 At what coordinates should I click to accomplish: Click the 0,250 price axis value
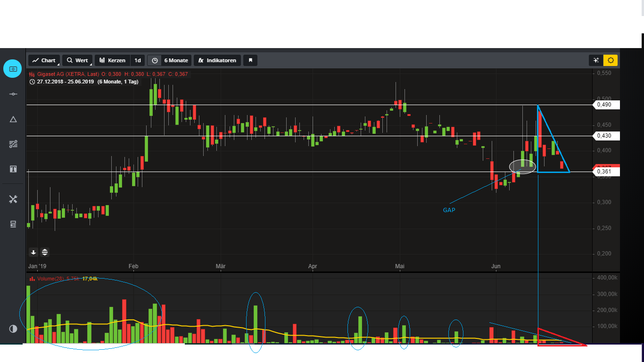pos(604,229)
